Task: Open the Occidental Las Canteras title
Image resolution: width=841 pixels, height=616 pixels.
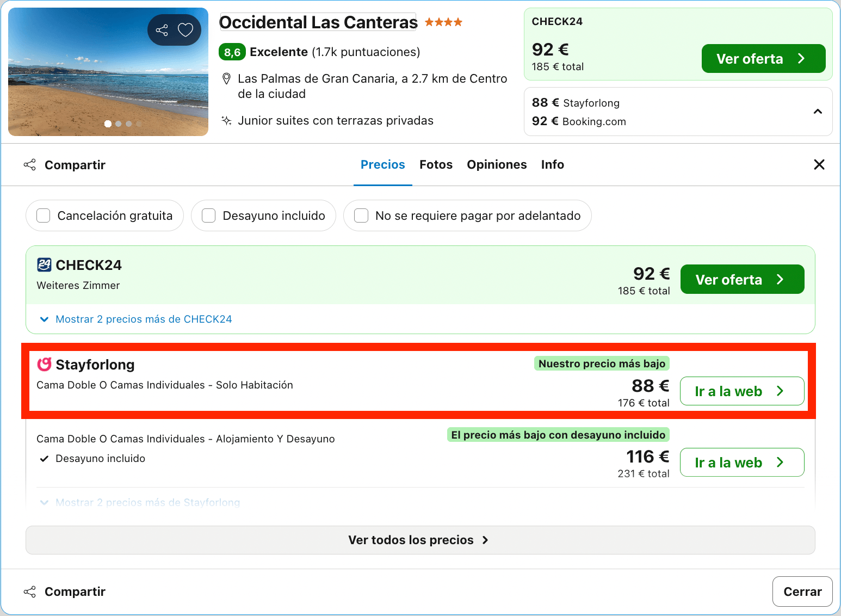Action: [318, 22]
